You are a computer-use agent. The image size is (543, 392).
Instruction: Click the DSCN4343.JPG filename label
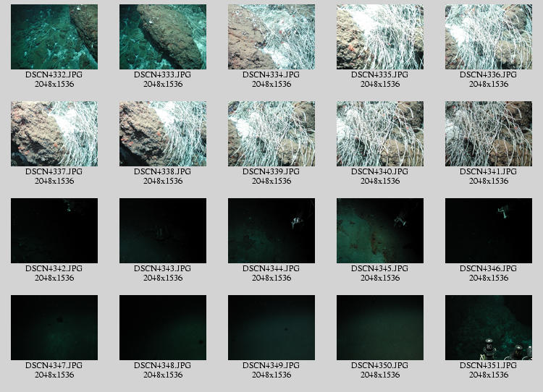(163, 268)
